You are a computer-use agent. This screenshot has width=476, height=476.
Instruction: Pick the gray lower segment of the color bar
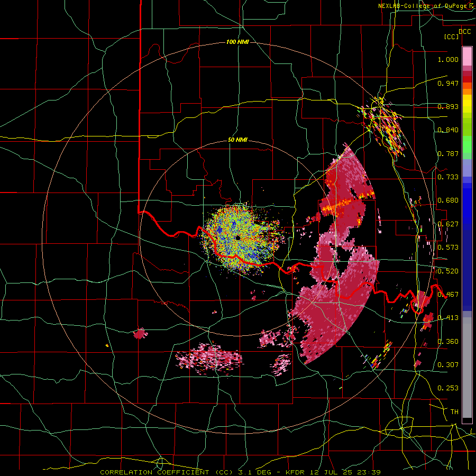coord(467,368)
